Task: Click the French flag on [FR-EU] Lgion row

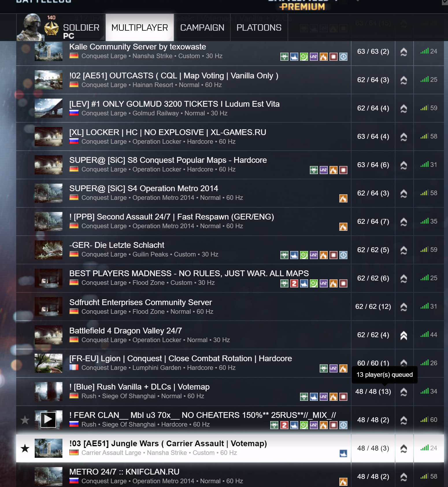Action: coord(74,367)
